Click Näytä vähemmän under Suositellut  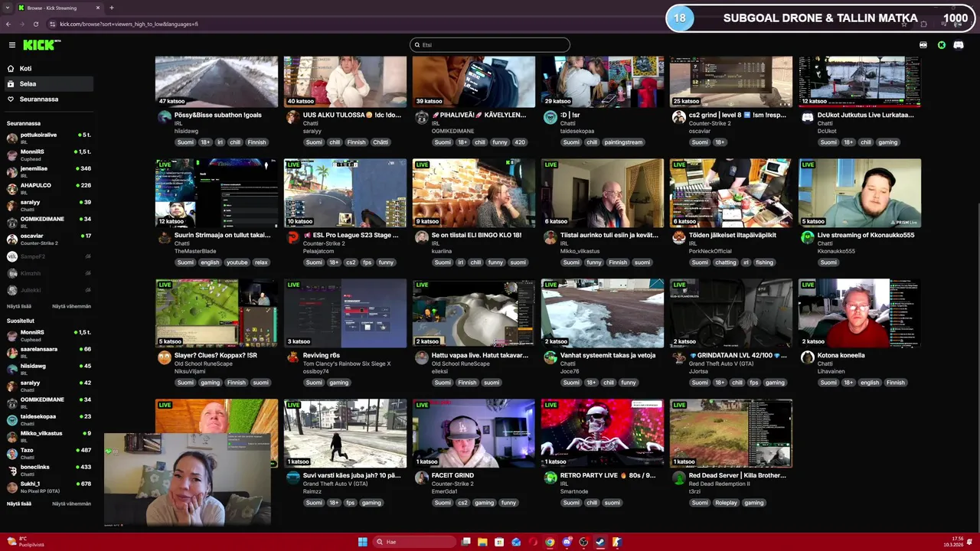click(x=71, y=504)
